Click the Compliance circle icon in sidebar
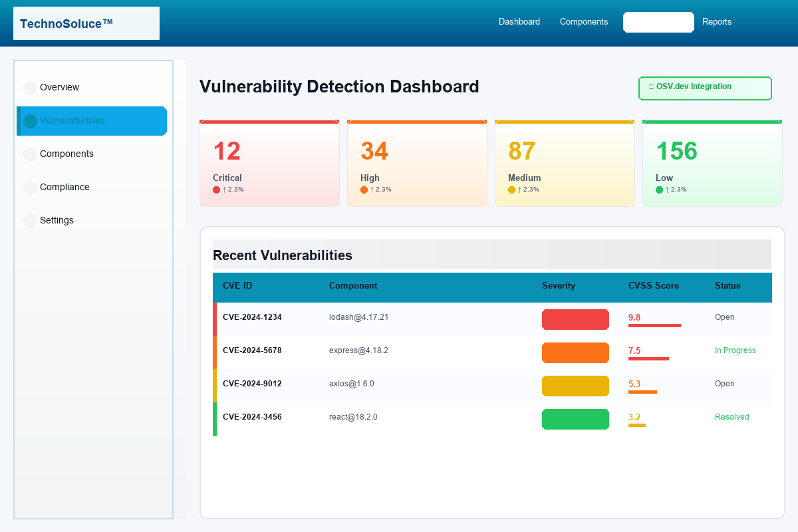The width and height of the screenshot is (798, 532). [x=31, y=187]
